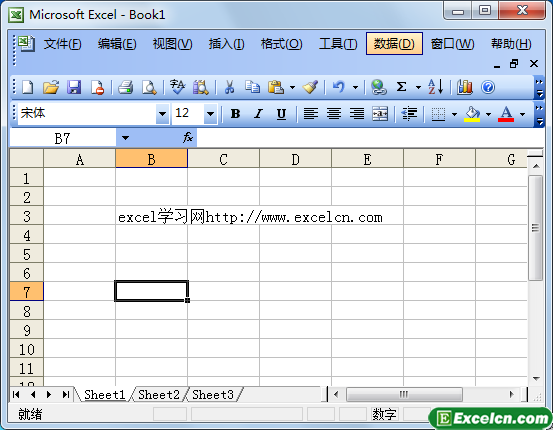Open the paste options arrow
This screenshot has width=553, height=430.
[292, 87]
